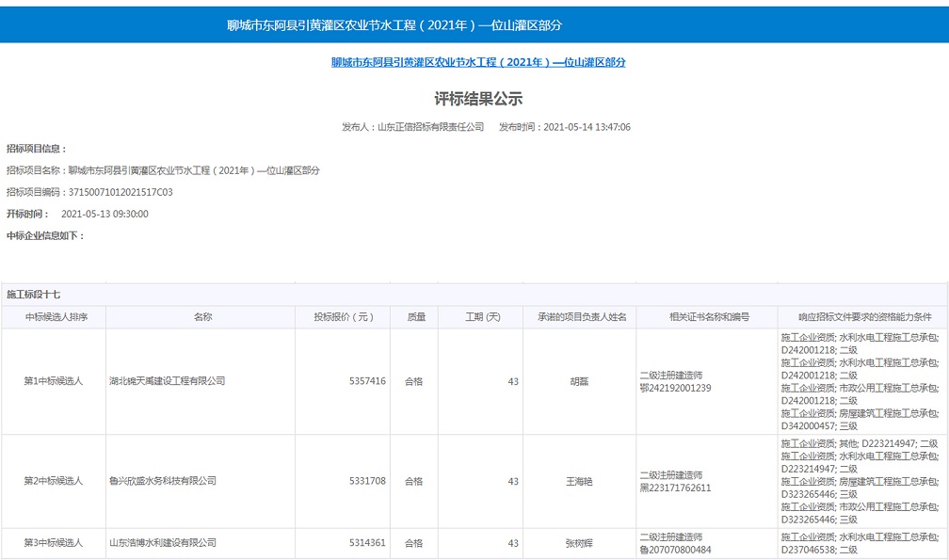Click the 工期 (天) column header
Viewport: 949px width, 560px height.
click(x=482, y=317)
